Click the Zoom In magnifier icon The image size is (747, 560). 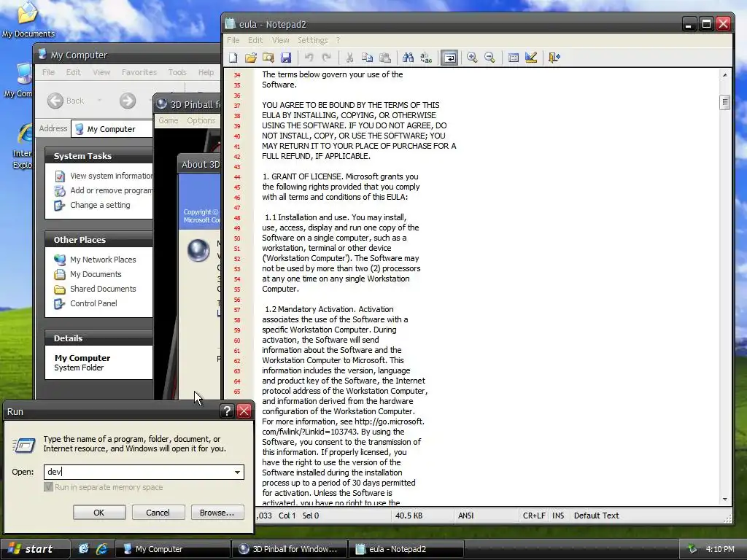[x=472, y=58]
